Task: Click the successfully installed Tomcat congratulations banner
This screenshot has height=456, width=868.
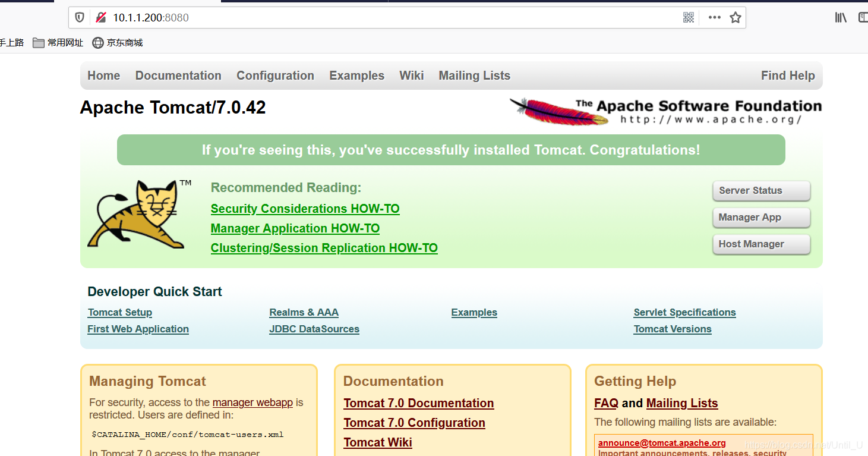Action: click(451, 150)
